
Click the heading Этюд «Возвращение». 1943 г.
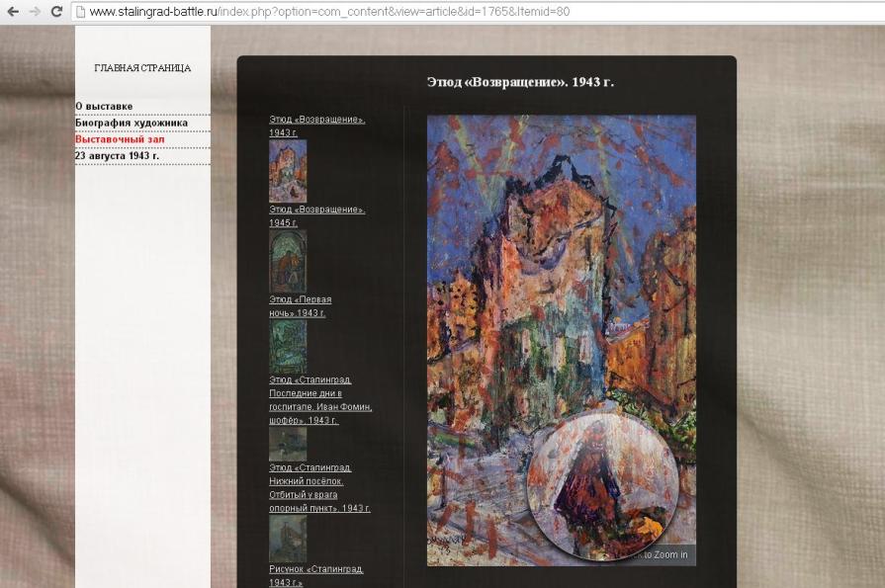click(x=520, y=82)
